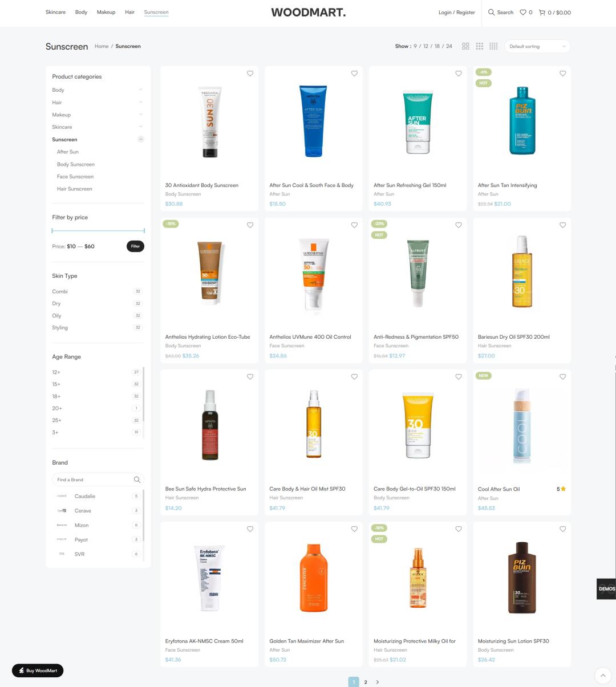The height and width of the screenshot is (687, 616).
Task: Wishlist the After Sun Cool & Sooth product
Action: pyautogui.click(x=354, y=74)
